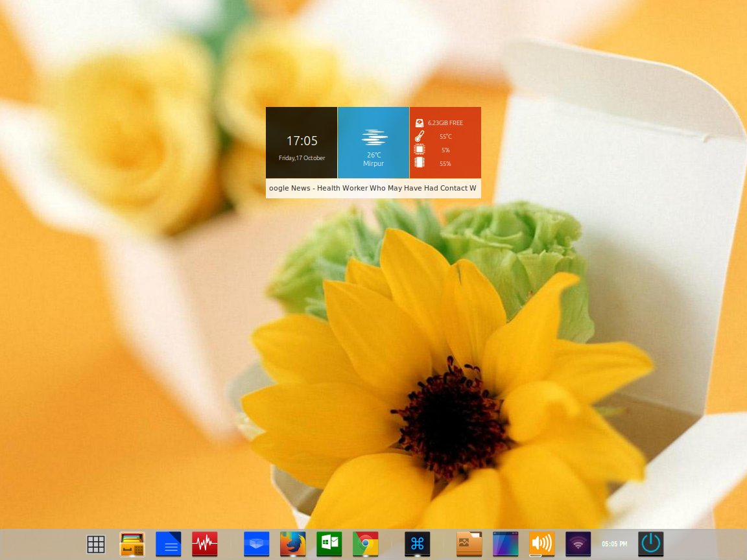Click the blue box package icon
This screenshot has height=560, width=747.
click(256, 544)
